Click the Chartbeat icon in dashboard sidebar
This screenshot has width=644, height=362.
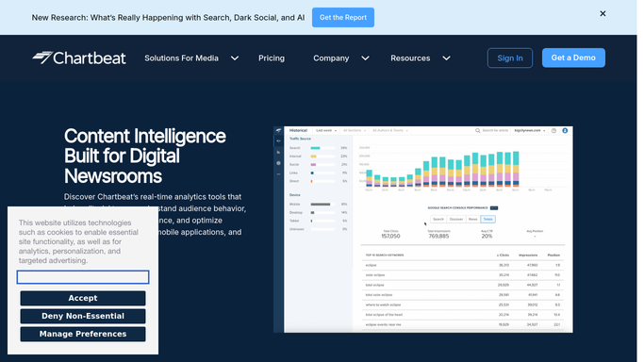point(278,130)
